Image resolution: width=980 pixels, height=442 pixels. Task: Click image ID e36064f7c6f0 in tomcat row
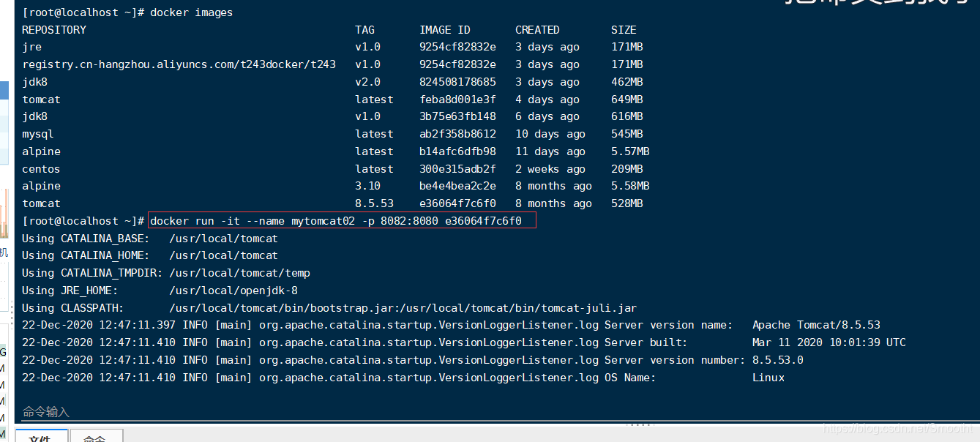coord(457,203)
